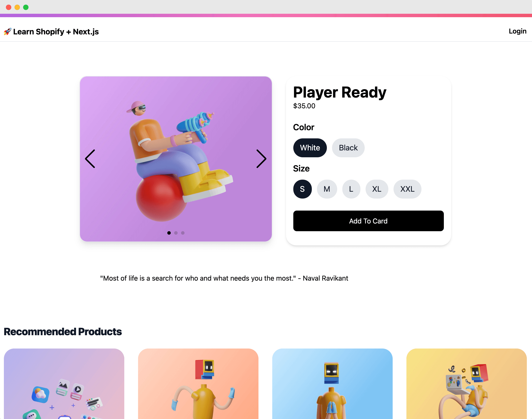Image resolution: width=532 pixels, height=419 pixels.
Task: Click the green maximize window button
Action: [26, 7]
